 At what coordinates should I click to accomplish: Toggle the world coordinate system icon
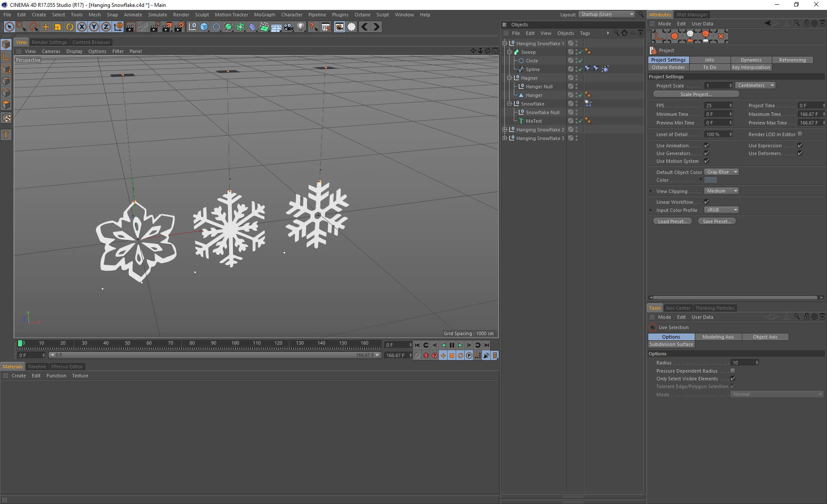coord(118,27)
